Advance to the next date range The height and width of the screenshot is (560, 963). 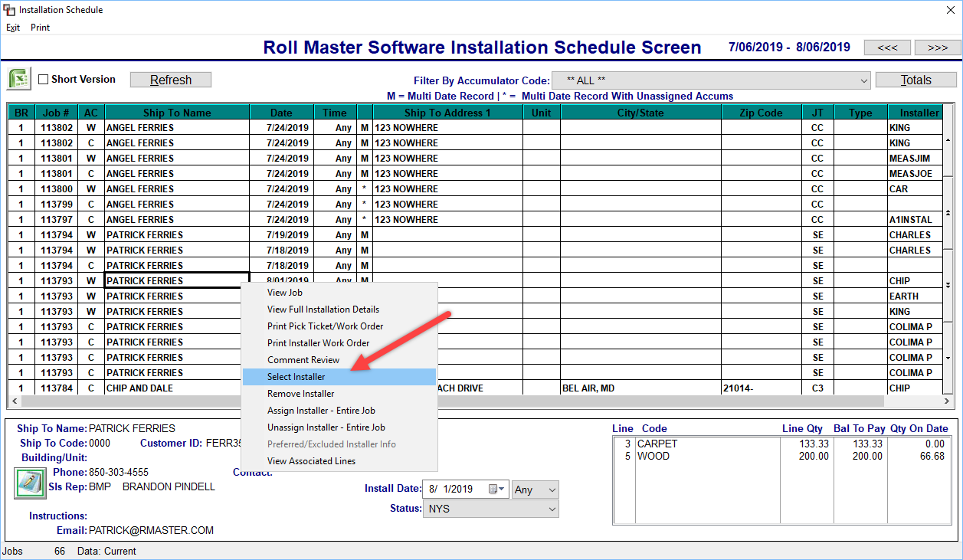pos(936,47)
